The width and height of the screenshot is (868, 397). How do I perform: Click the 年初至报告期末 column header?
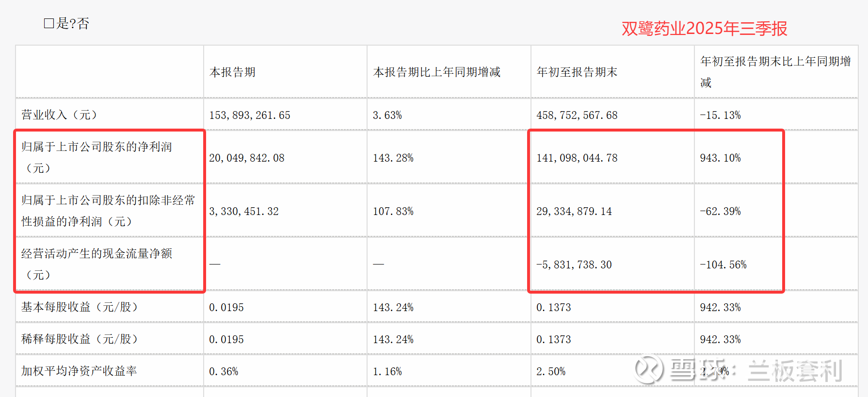click(x=577, y=72)
